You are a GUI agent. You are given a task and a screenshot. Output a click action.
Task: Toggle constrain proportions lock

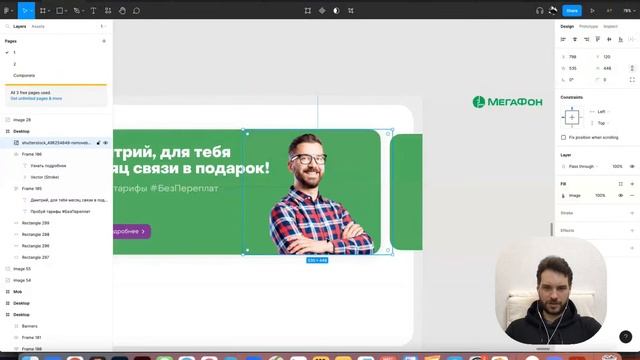[x=632, y=68]
